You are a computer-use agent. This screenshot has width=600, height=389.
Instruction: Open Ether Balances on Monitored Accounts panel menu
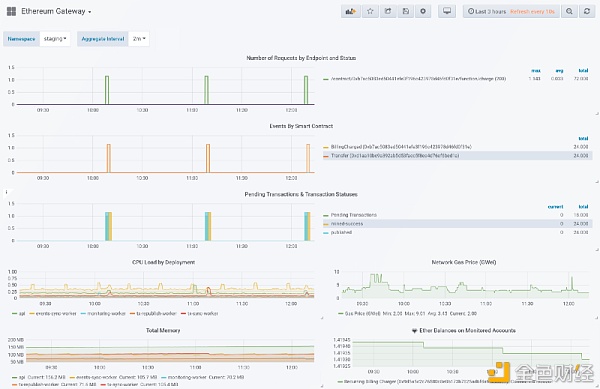pyautogui.click(x=467, y=330)
